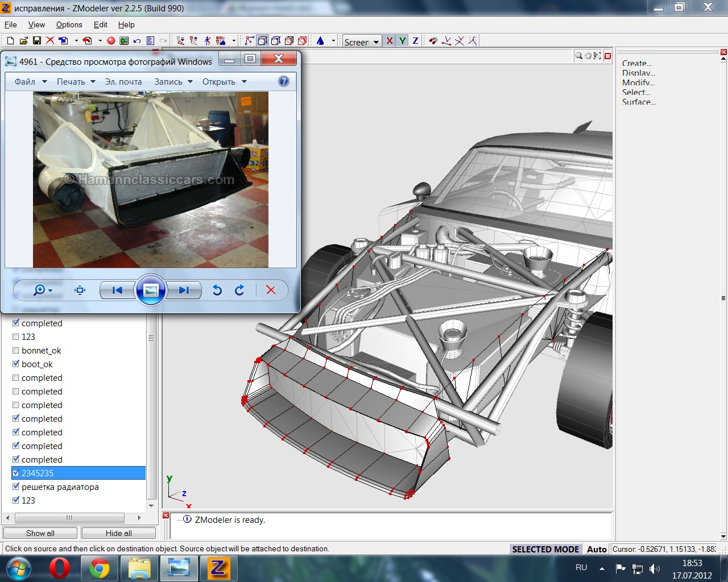Delete photo with red X icon
This screenshot has height=582, width=728.
(271, 290)
